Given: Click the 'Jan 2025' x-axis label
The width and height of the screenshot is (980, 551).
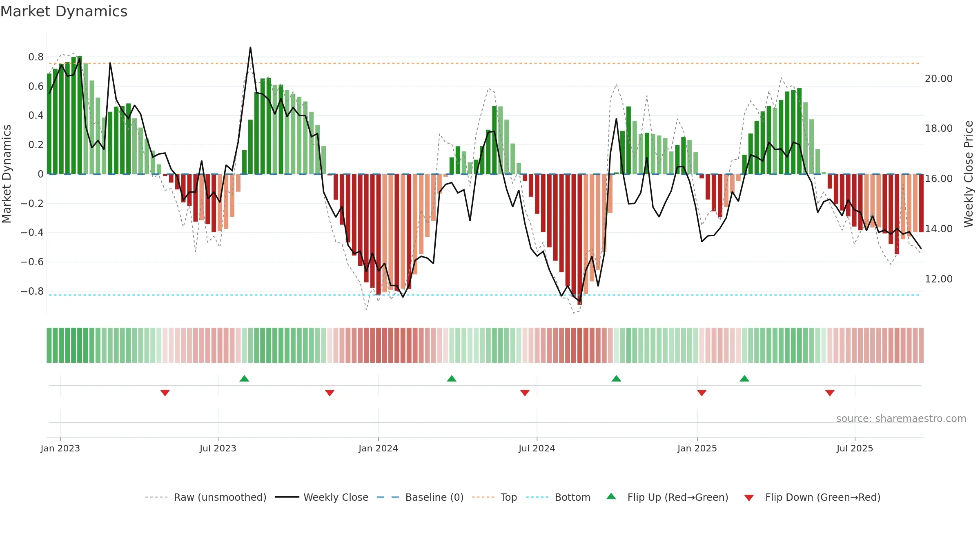Looking at the screenshot, I should click(x=697, y=448).
